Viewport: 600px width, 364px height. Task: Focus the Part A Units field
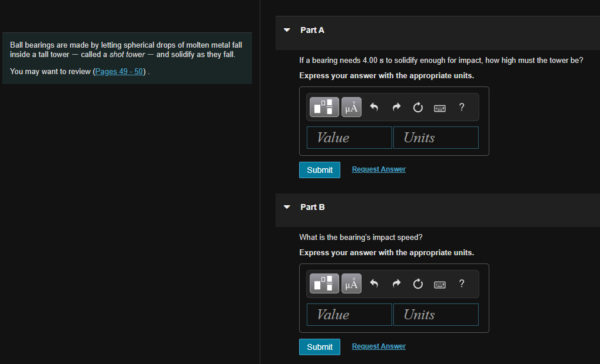click(x=436, y=138)
